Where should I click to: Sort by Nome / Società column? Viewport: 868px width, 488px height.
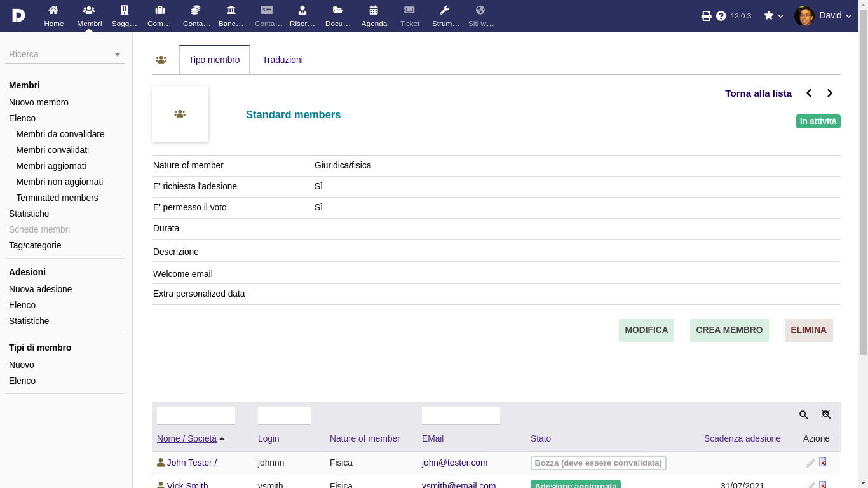pos(187,438)
